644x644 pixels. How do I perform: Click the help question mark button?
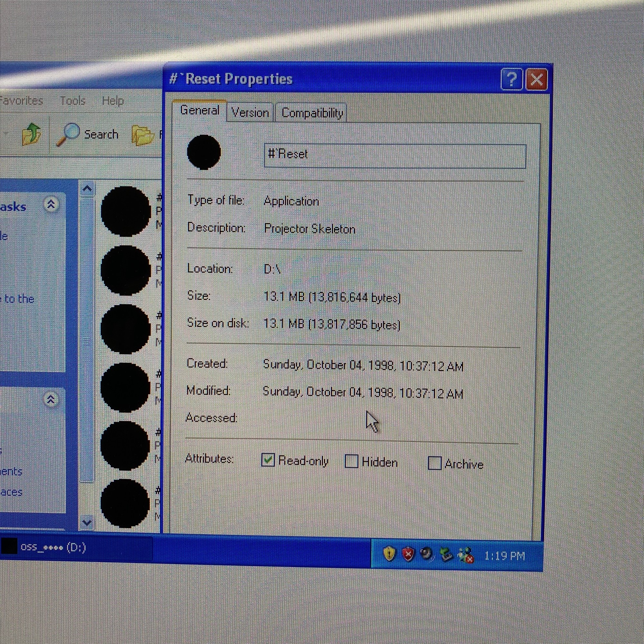point(511,80)
